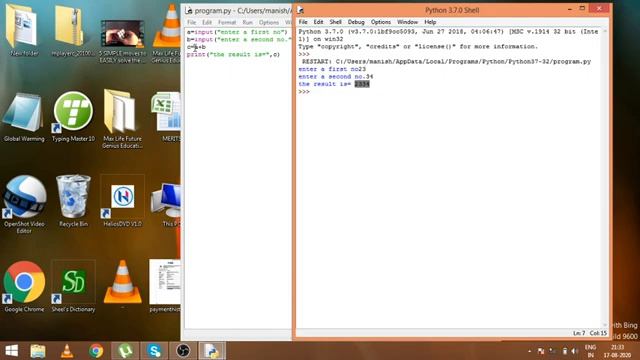
Task: Launch HeliosDVD V1.0 shortcut
Action: [122, 201]
